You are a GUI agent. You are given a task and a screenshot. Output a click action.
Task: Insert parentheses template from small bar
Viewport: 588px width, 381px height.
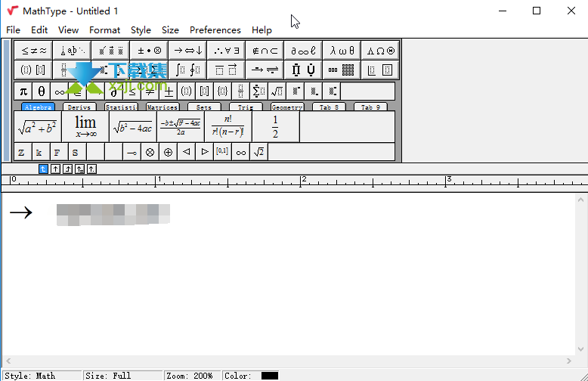click(187, 91)
